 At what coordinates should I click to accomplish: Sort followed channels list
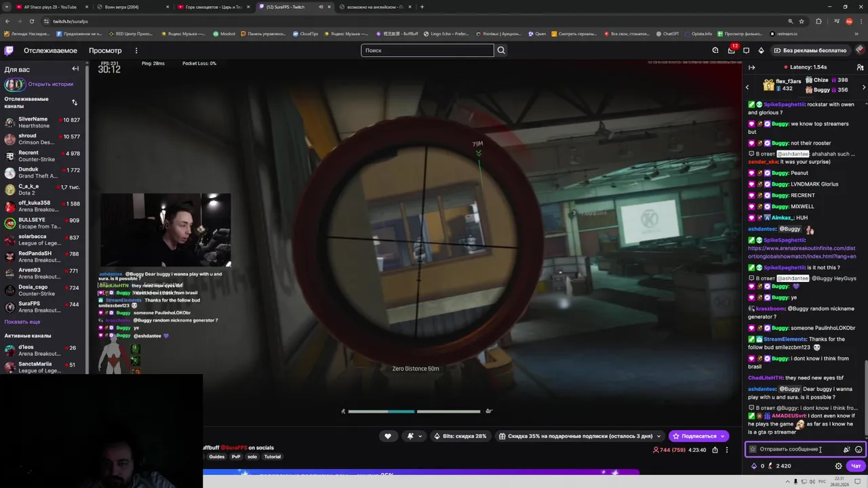(x=75, y=102)
